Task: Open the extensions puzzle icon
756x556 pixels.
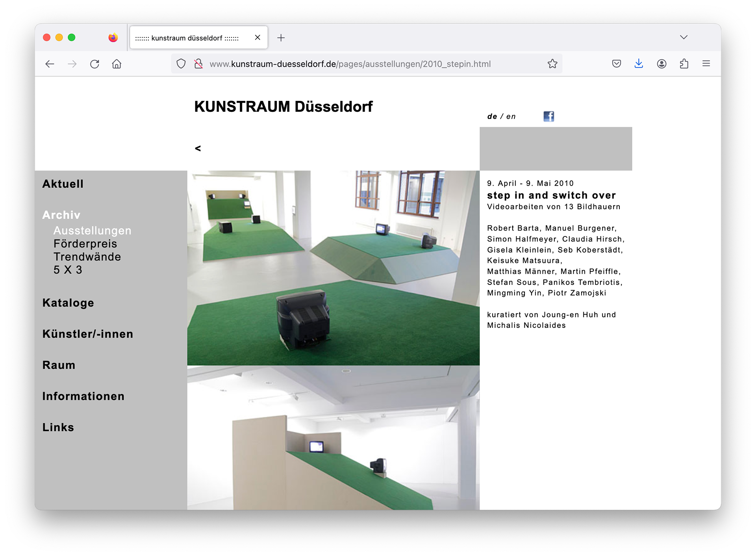Action: (x=684, y=64)
